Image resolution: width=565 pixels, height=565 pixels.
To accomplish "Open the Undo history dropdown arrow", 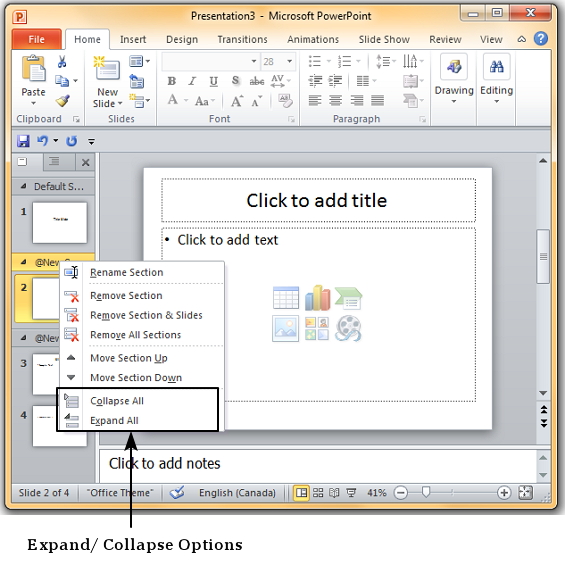I will click(x=56, y=140).
